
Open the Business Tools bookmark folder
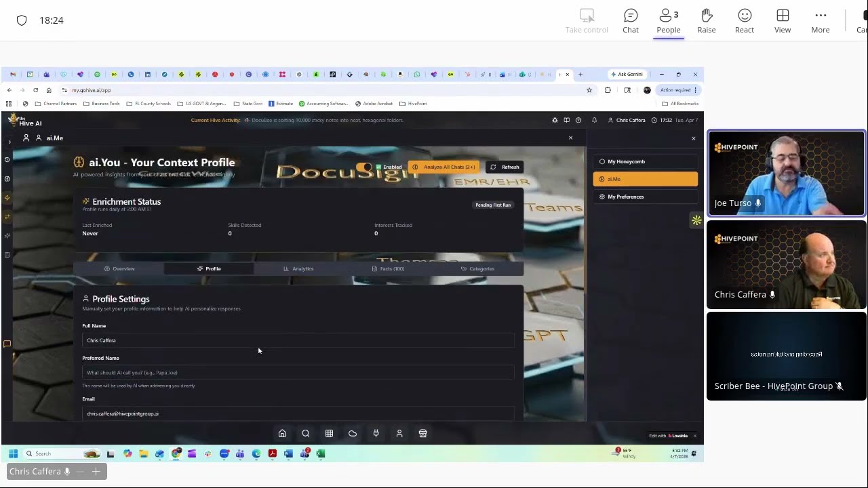pyautogui.click(x=102, y=104)
